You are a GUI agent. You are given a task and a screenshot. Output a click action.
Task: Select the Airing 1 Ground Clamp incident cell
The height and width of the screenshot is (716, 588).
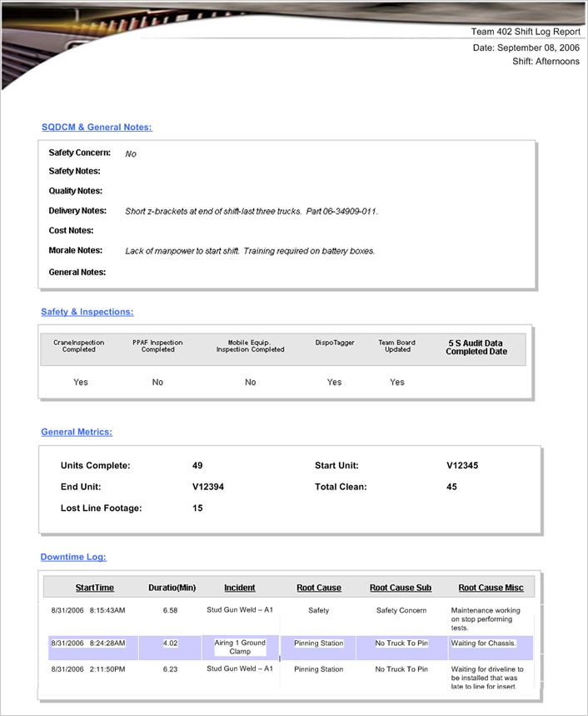point(240,648)
